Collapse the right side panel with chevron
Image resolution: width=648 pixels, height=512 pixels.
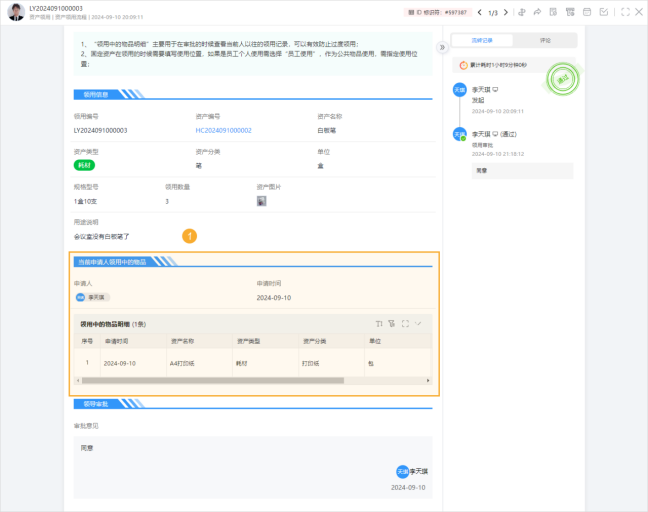pyautogui.click(x=442, y=47)
